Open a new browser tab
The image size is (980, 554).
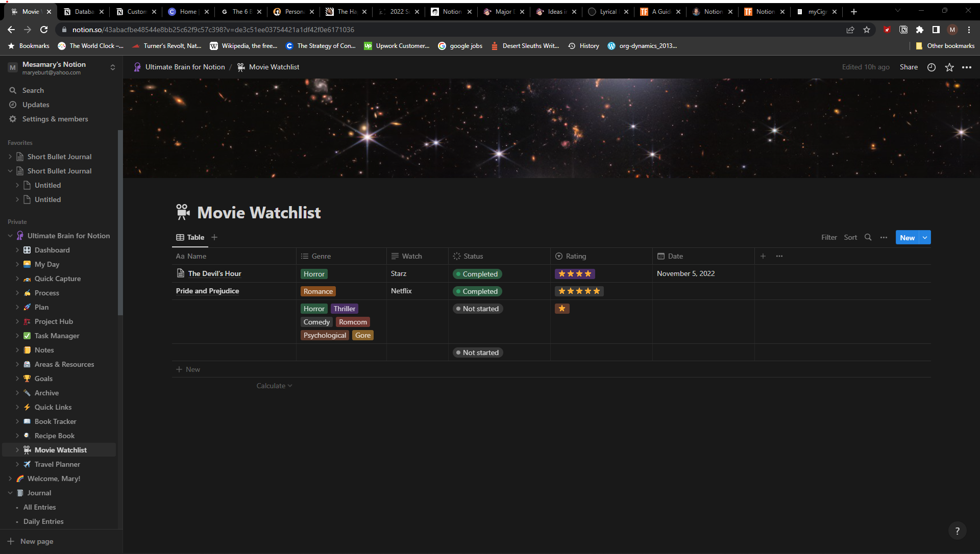tap(854, 11)
